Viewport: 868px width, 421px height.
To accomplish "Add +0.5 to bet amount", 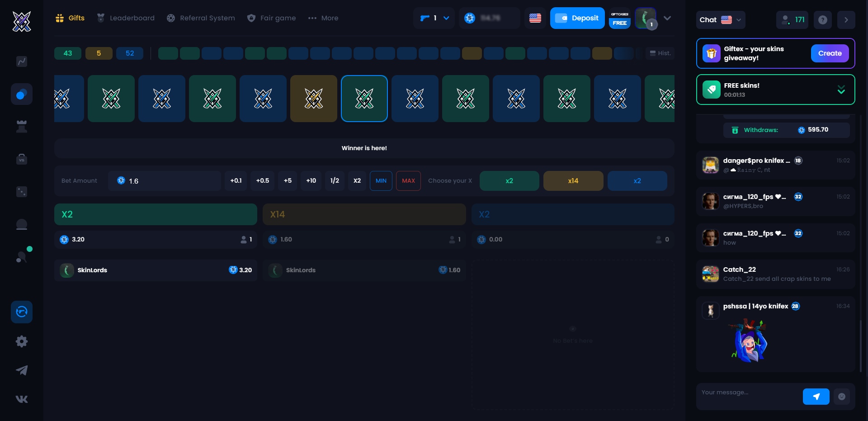I will point(263,181).
